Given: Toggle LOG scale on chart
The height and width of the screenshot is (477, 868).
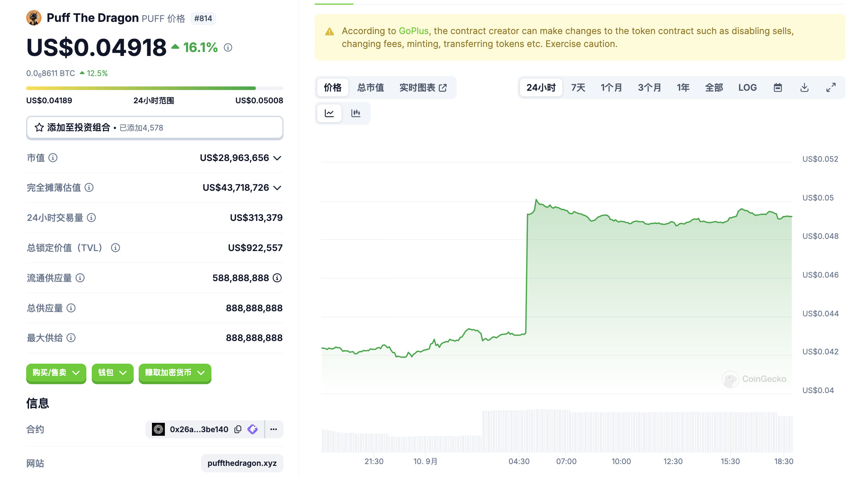Looking at the screenshot, I should click(x=747, y=88).
